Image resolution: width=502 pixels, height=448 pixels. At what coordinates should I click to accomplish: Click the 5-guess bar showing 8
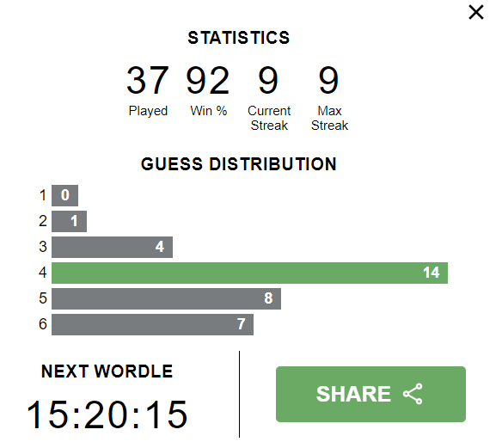[166, 298]
